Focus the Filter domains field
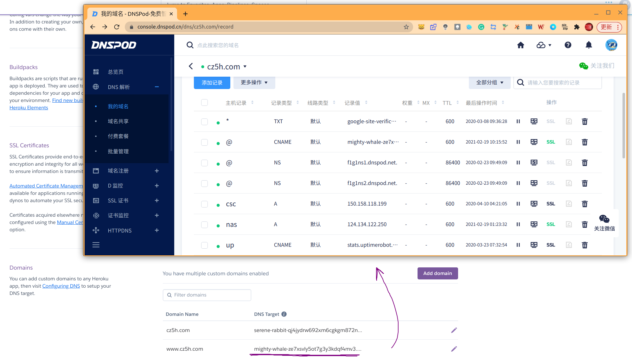 tap(207, 295)
